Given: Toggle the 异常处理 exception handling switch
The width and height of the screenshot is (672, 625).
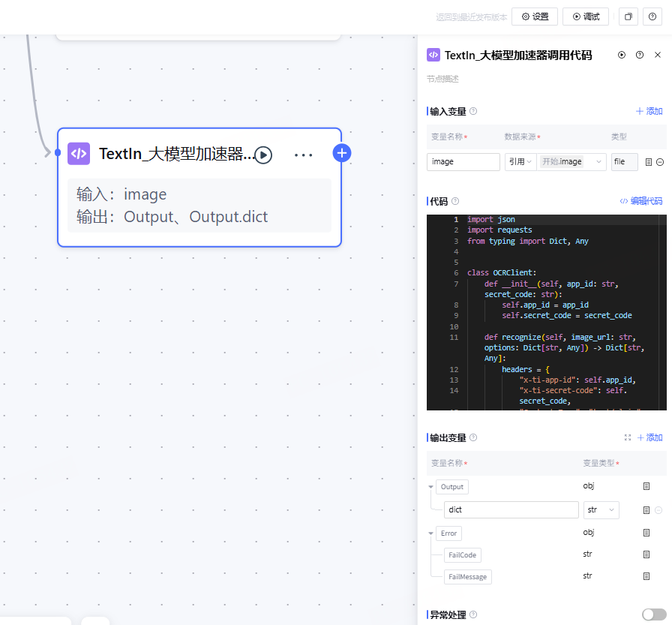Looking at the screenshot, I should (x=654, y=614).
